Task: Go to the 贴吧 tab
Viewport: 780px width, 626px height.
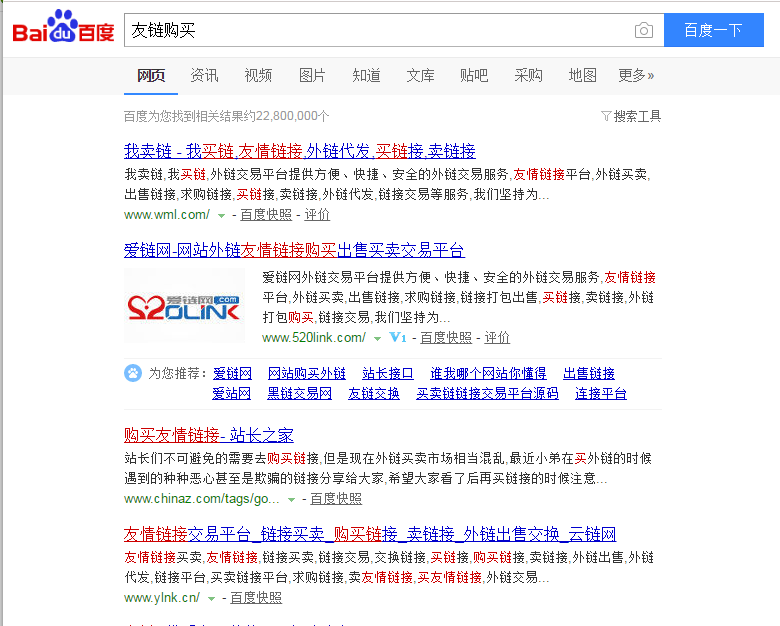Action: click(x=474, y=76)
